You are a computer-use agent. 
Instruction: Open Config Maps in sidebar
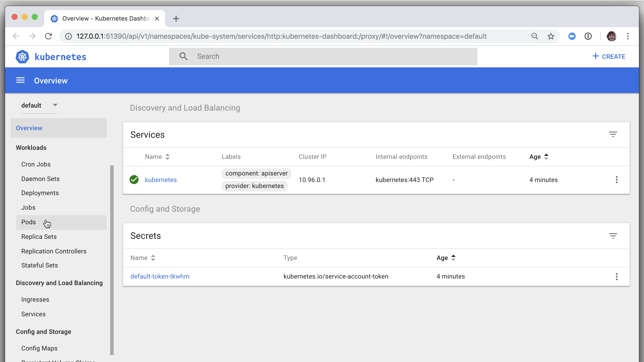tap(39, 348)
